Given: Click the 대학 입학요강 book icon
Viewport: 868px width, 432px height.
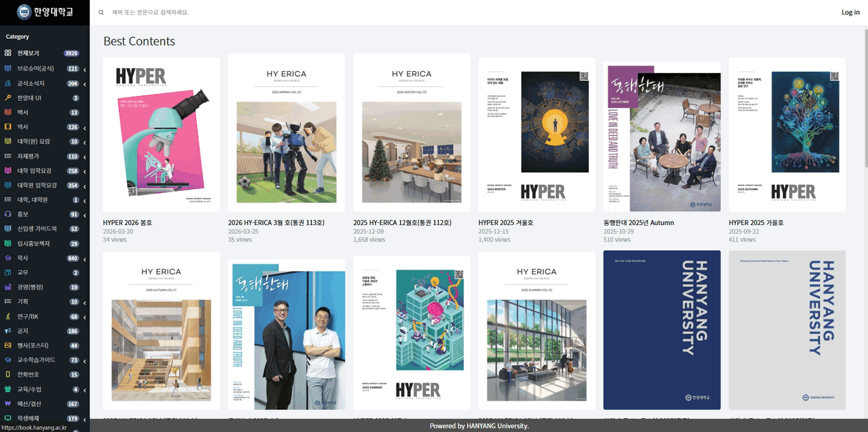Looking at the screenshot, I should click(x=8, y=171).
